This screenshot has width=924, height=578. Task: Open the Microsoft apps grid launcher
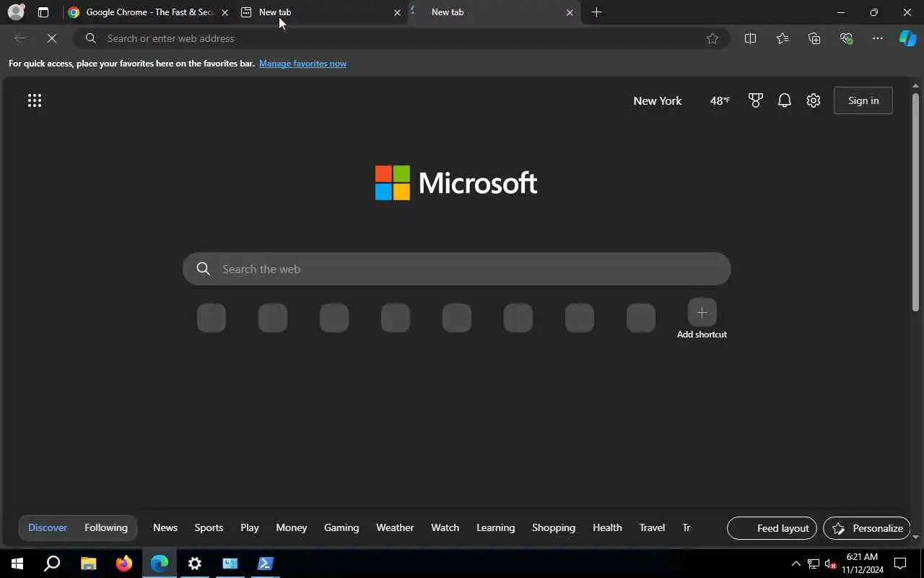tap(35, 100)
